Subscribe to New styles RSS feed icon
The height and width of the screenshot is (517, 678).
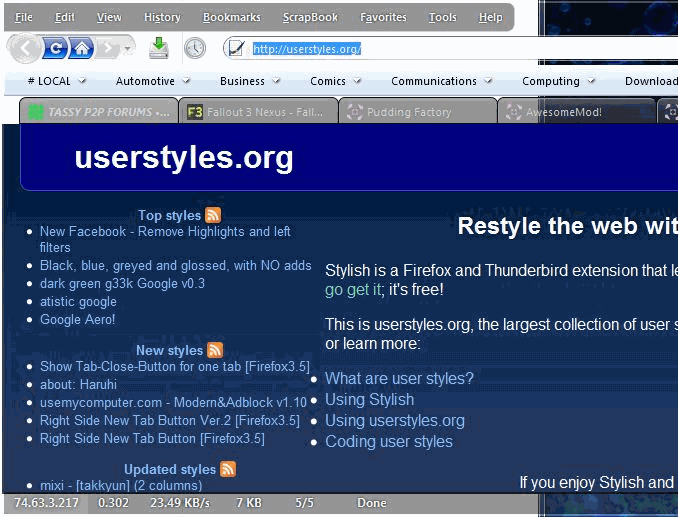tap(215, 350)
